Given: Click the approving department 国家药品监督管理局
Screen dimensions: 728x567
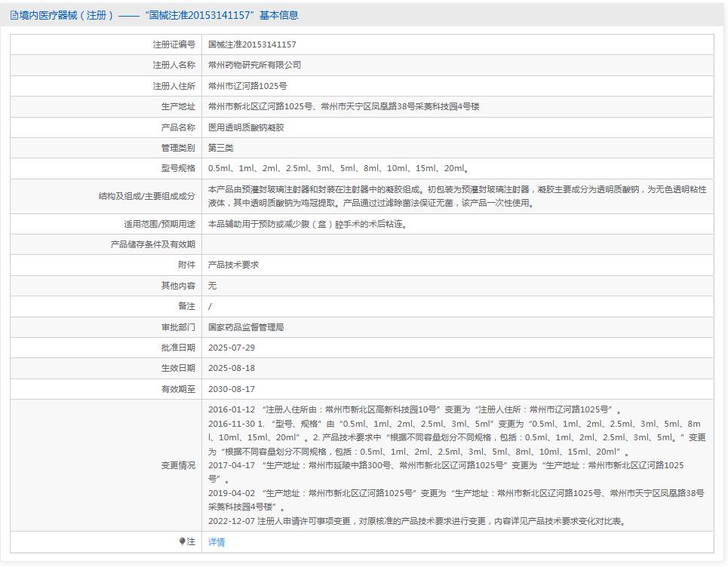Looking at the screenshot, I should click(246, 327).
